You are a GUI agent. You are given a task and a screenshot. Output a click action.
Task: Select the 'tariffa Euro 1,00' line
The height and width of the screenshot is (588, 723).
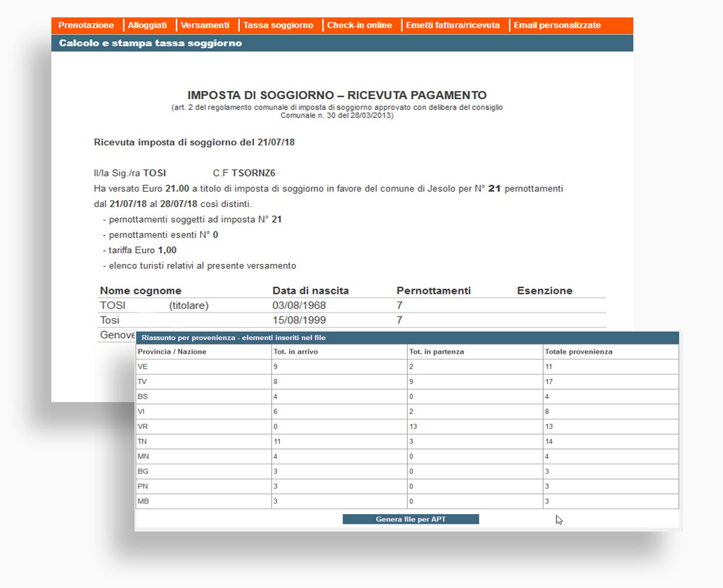coord(140,250)
